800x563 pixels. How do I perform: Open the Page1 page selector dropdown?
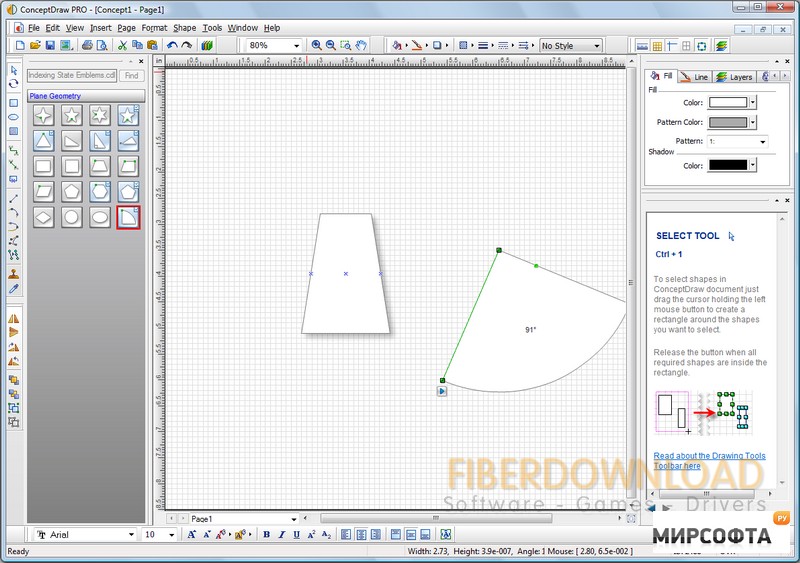click(x=293, y=519)
